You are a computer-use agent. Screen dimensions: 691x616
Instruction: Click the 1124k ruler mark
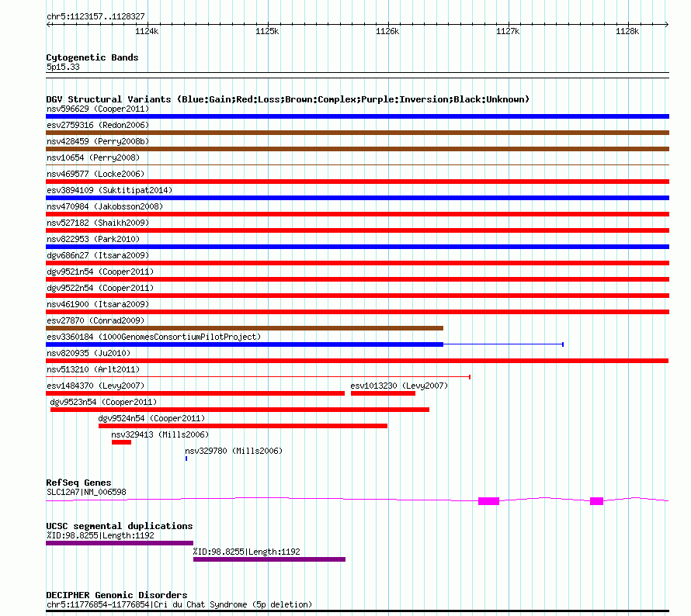[x=147, y=31]
